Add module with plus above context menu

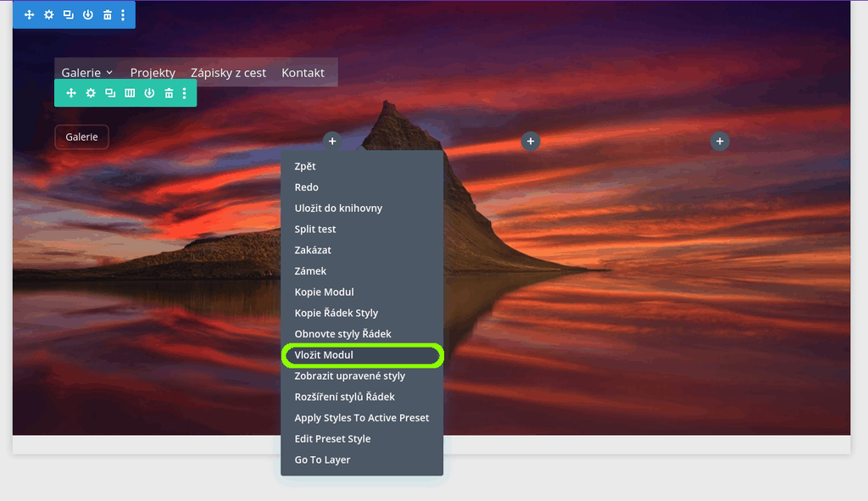coord(332,142)
